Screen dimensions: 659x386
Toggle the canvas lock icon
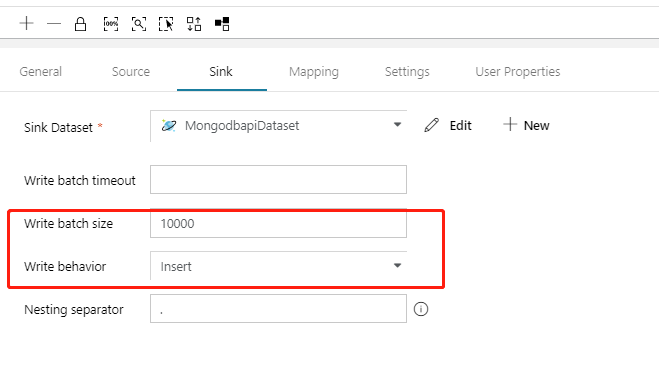80,24
